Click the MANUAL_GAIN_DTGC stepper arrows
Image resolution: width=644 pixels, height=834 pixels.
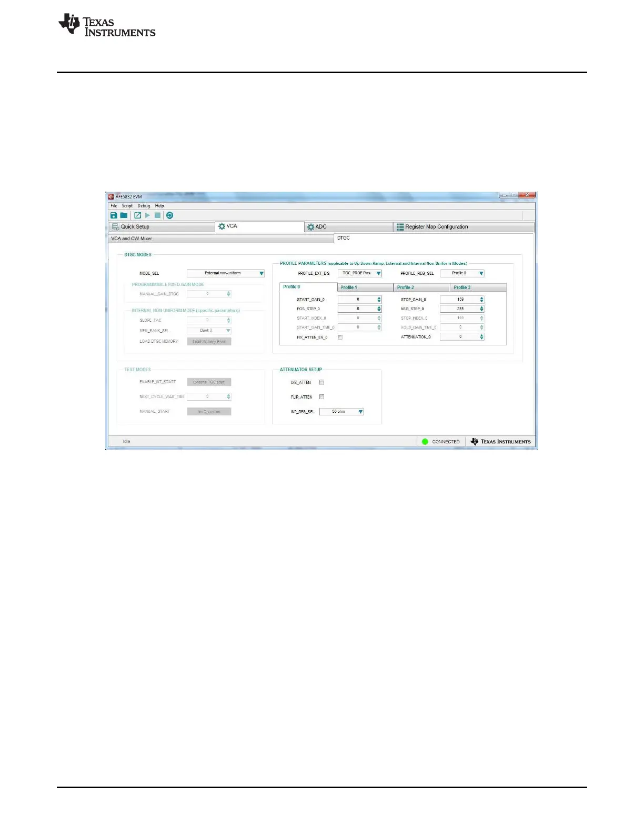coord(228,294)
